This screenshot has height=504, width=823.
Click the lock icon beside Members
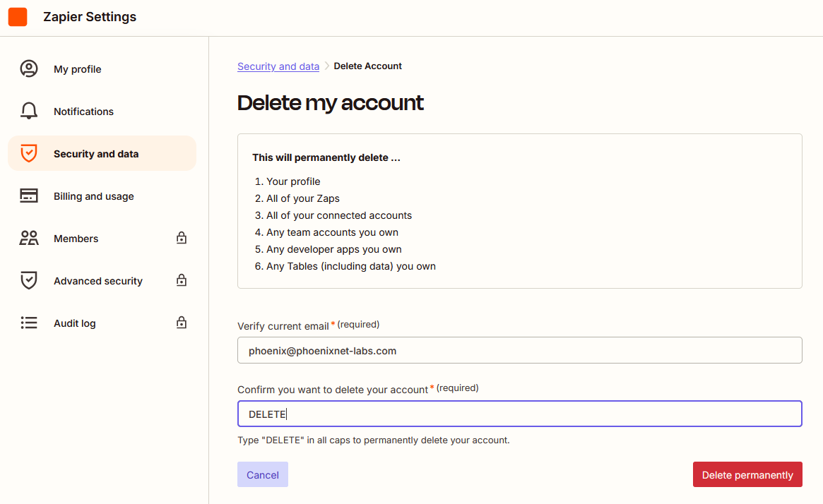tap(182, 239)
